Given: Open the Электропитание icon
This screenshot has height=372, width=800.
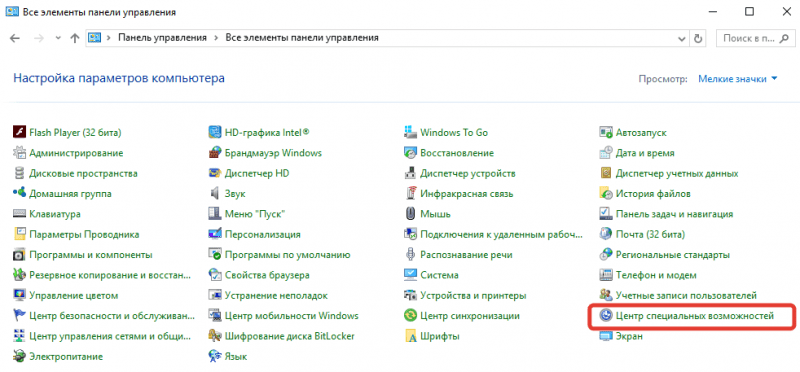Looking at the screenshot, I should click(x=19, y=356).
